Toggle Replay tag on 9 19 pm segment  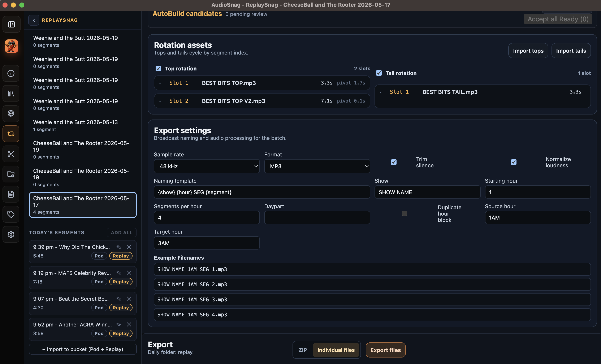point(121,282)
